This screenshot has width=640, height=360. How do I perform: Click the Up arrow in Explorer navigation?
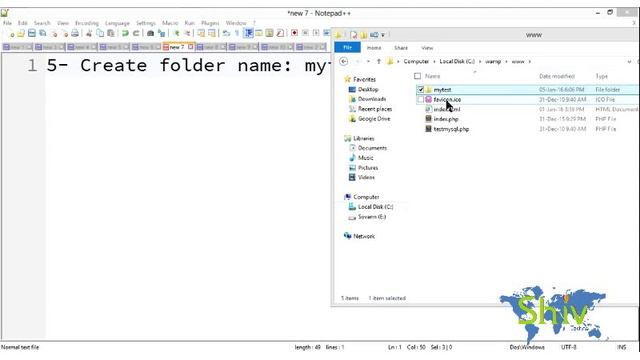379,62
